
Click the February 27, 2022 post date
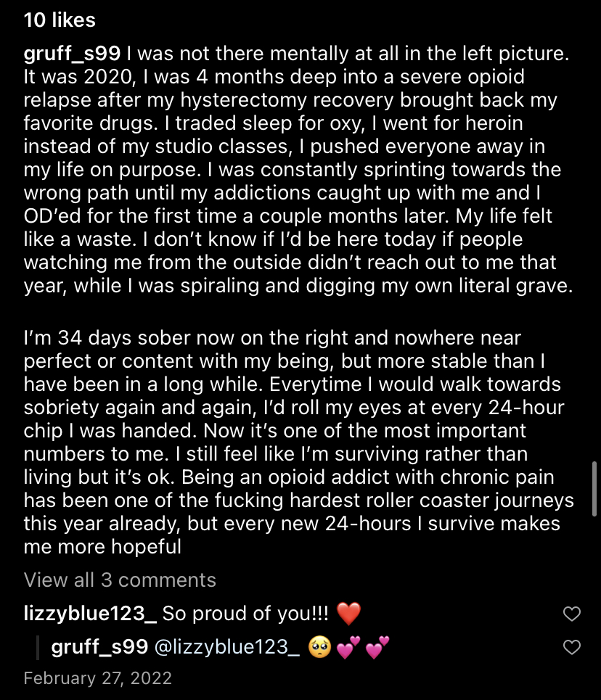pos(98,678)
